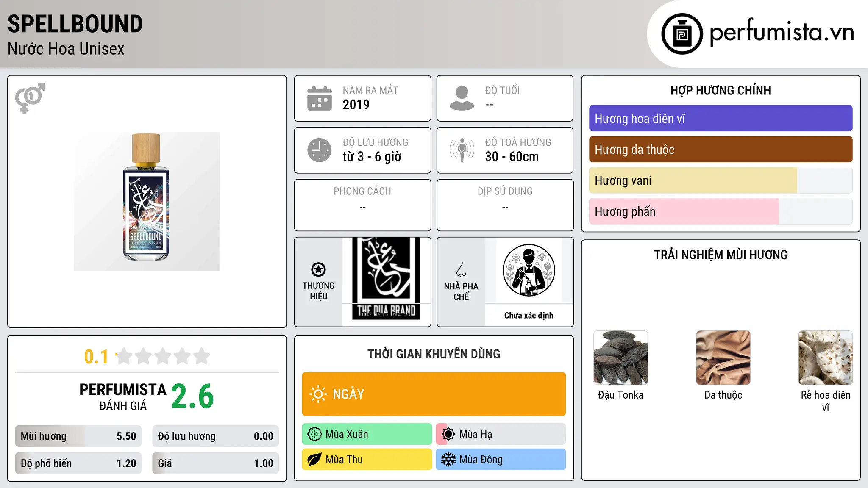Click the longevity value từ 3 - 6 giờ
Screen dimensions: 868x488
click(x=372, y=157)
